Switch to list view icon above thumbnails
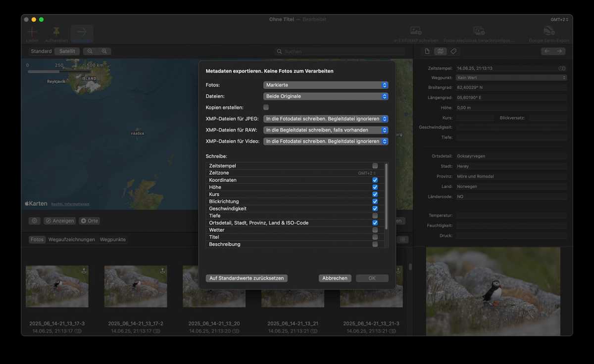This screenshot has width=594, height=364. click(403, 239)
